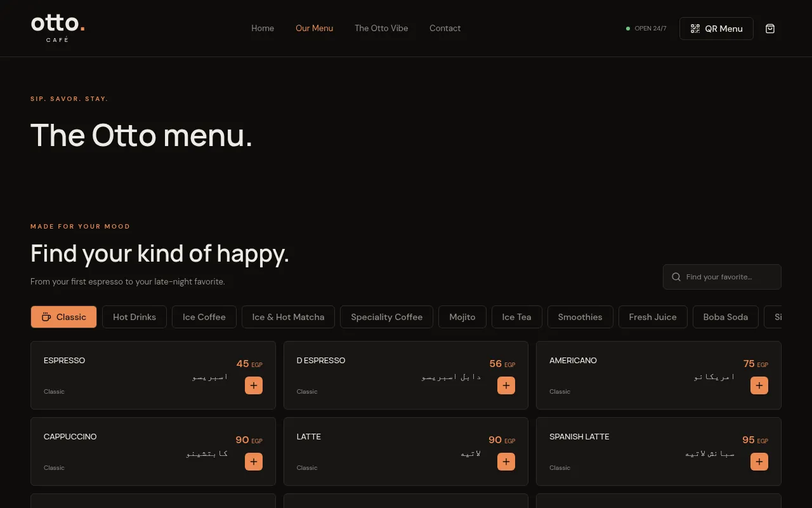The image size is (812, 508).
Task: Go to Home page link
Action: [x=263, y=28]
